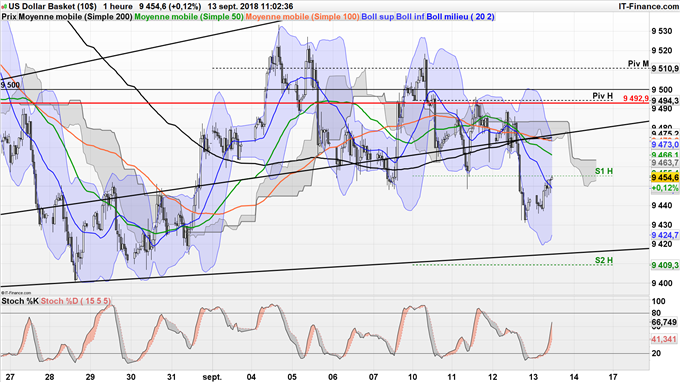
Task: Click the green 'S2 H' support label
Action: (x=604, y=260)
